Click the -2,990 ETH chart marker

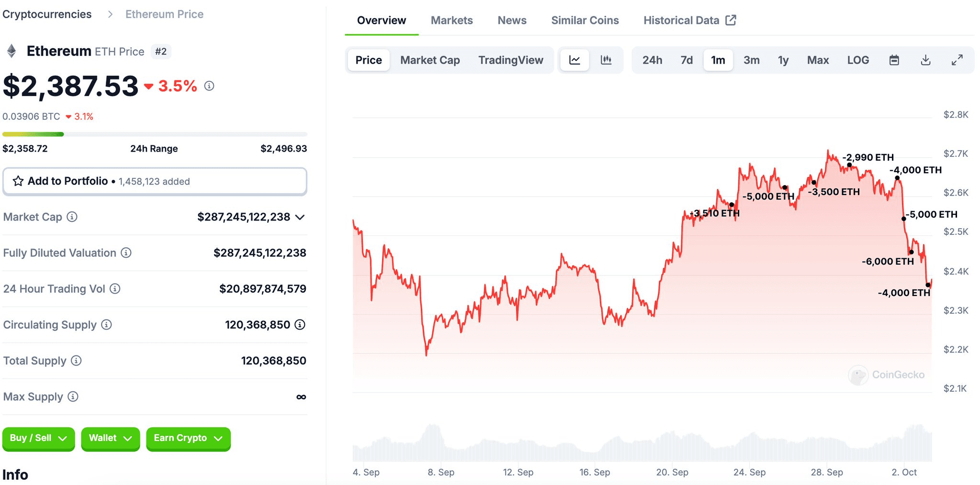pos(849,165)
